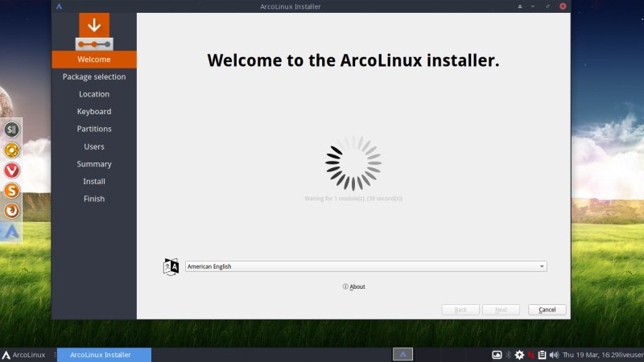Select the ArcoLinux Installer taskbar window button
Screen dimensions: 644x362
click(x=105, y=355)
